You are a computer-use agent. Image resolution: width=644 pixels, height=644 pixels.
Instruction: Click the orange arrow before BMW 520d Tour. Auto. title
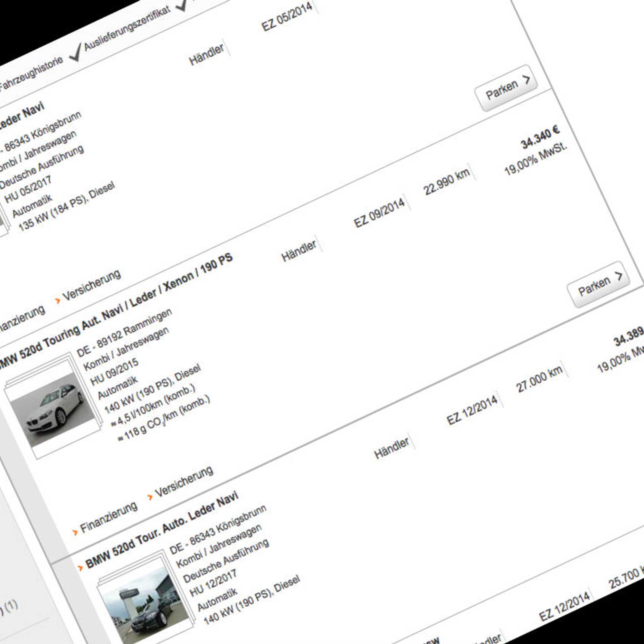tap(80, 568)
